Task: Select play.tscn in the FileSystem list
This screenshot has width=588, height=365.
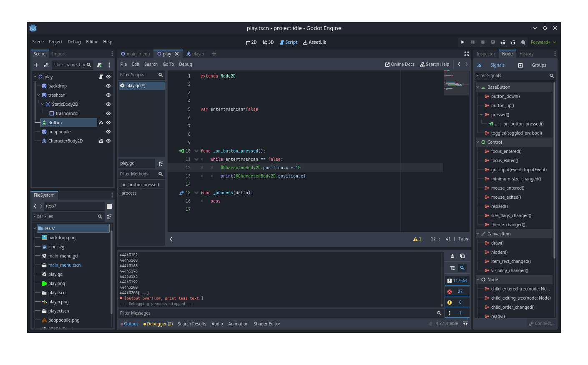Action: (x=57, y=292)
